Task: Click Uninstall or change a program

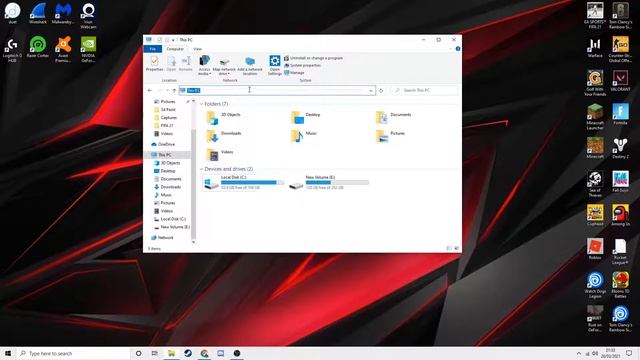Action: [313, 58]
